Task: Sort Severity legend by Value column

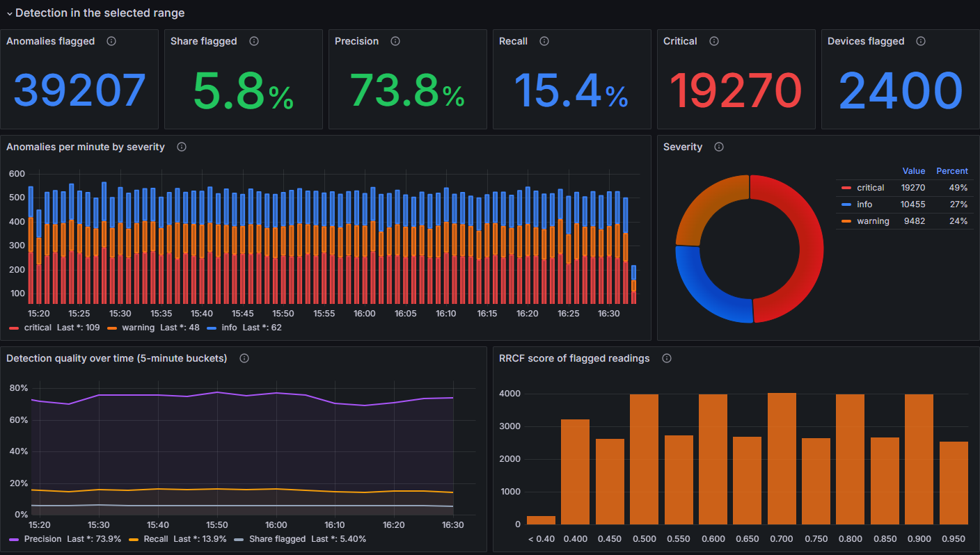Action: coord(914,171)
